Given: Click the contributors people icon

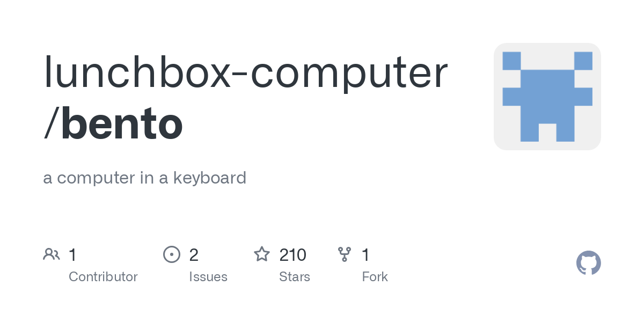Looking at the screenshot, I should pyautogui.click(x=52, y=254).
